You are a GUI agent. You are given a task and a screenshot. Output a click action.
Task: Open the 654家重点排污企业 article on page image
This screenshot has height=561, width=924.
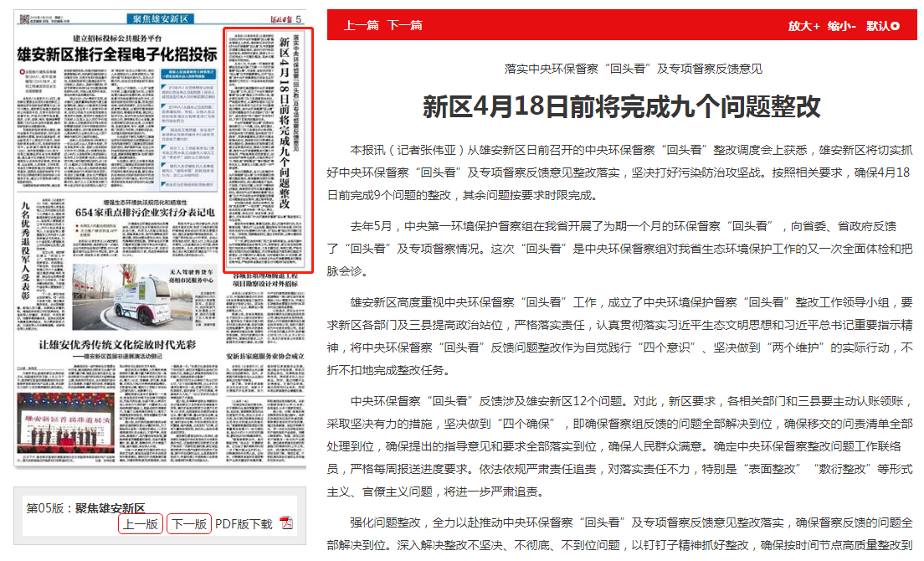146,212
